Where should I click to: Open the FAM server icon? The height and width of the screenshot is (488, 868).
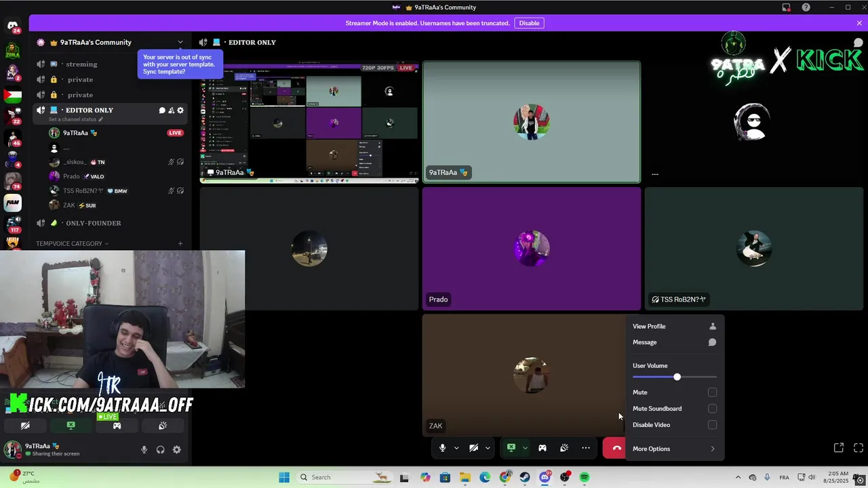[12, 203]
